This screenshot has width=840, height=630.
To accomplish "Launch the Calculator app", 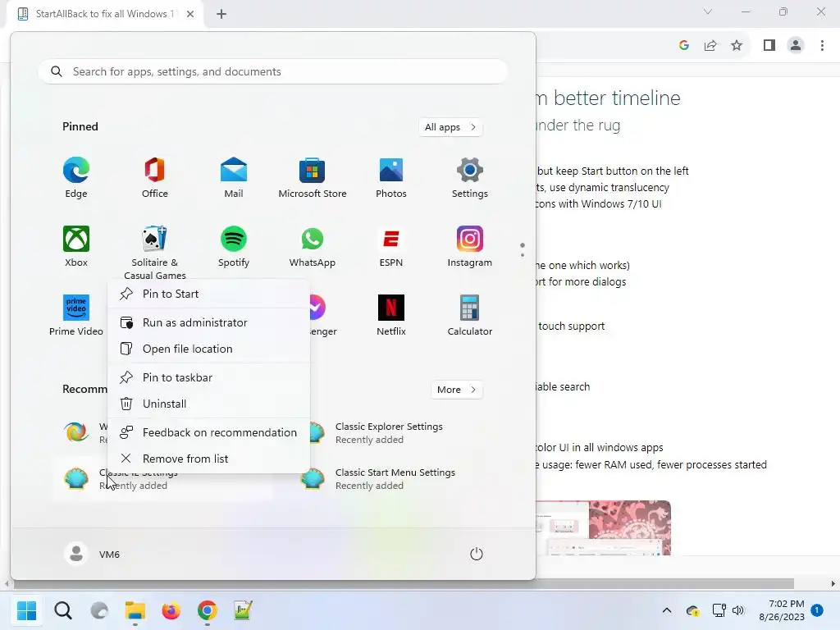I will pyautogui.click(x=470, y=316).
